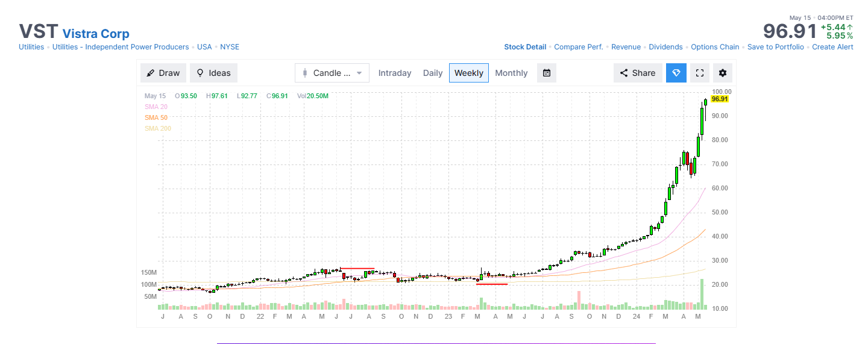Viewport: 868px width, 344px height.
Task: Open Utilities - Independent Power Producers link
Action: 121,47
